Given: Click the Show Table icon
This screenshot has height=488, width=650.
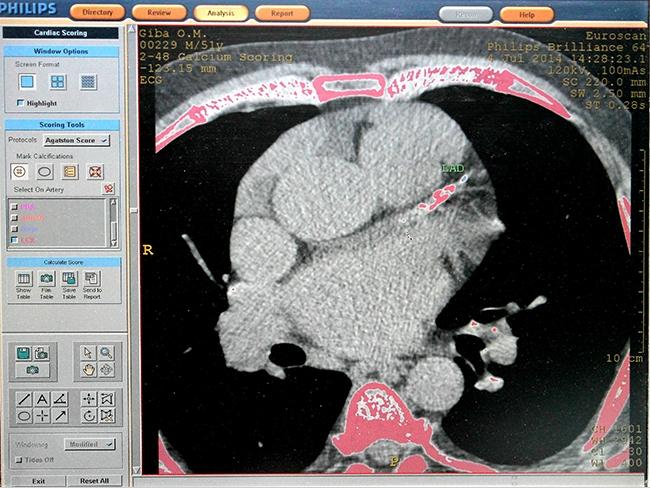Looking at the screenshot, I should [23, 283].
